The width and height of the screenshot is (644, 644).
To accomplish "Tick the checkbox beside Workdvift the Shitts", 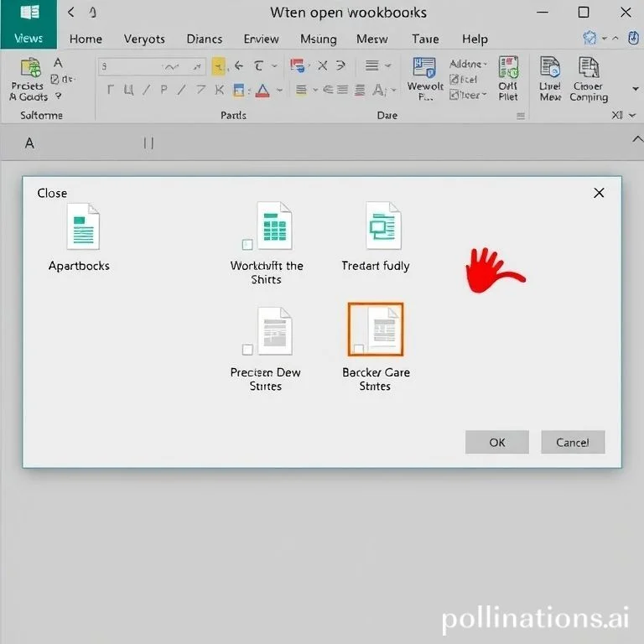I will pos(247,245).
